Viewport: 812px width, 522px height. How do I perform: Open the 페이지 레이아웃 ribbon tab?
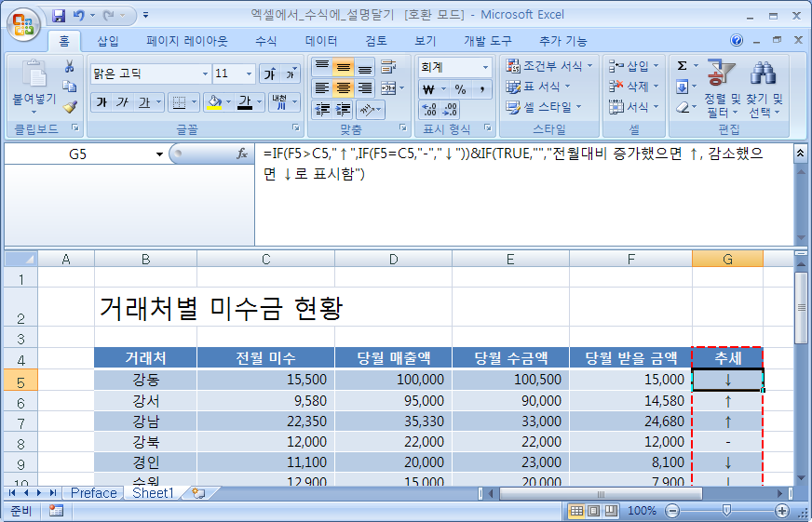(186, 41)
